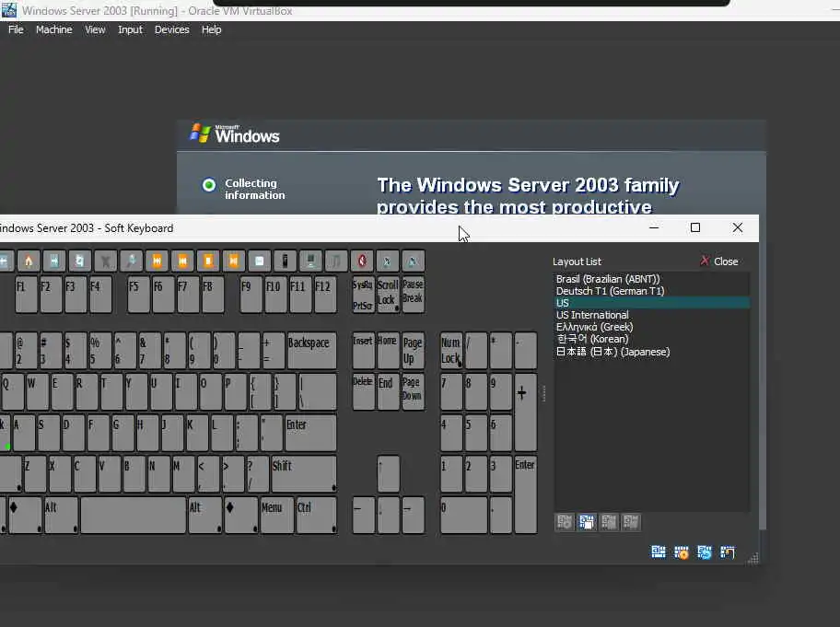Viewport: 840px width, 627px height.
Task: Click the End key
Action: pyautogui.click(x=388, y=391)
